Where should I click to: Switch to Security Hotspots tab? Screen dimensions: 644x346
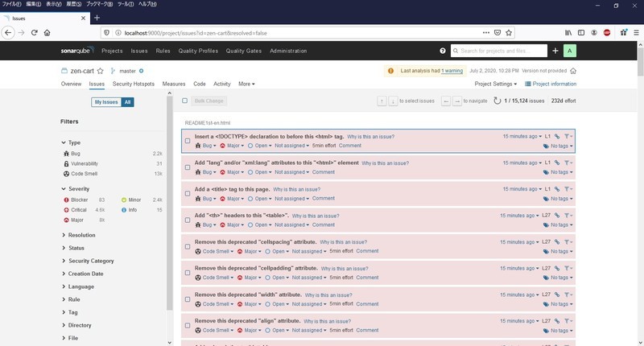[134, 84]
